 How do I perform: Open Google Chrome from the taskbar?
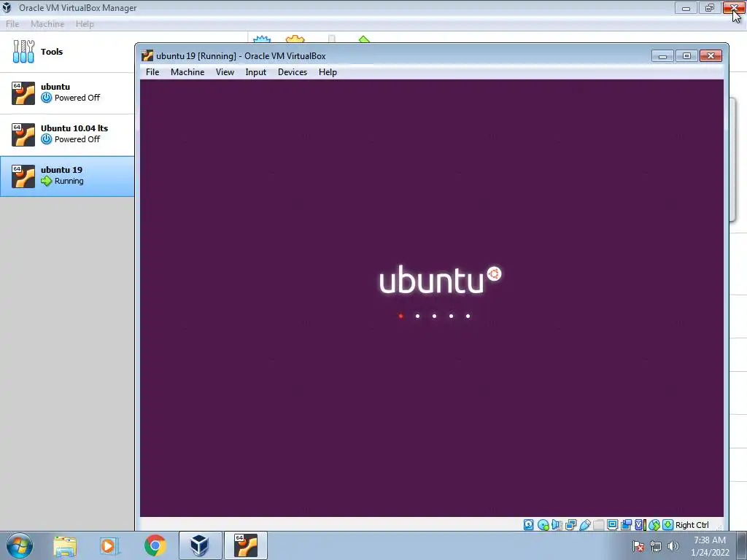pos(155,545)
